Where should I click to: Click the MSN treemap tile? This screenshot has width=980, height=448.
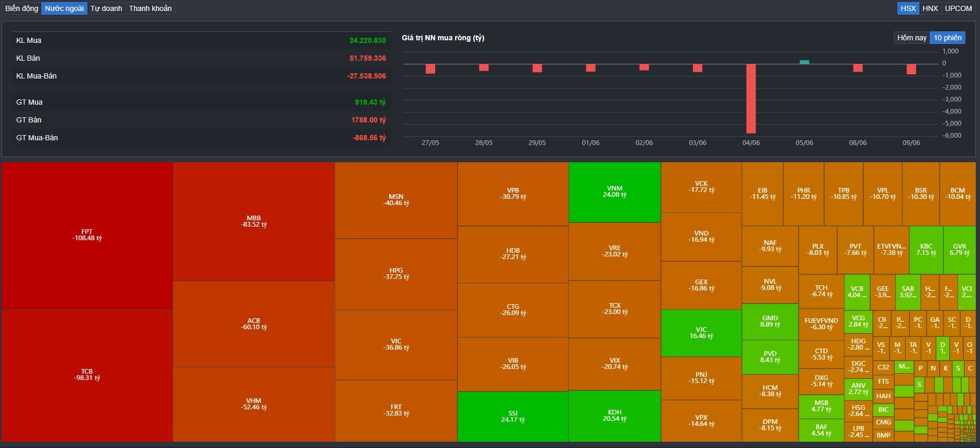396,200
